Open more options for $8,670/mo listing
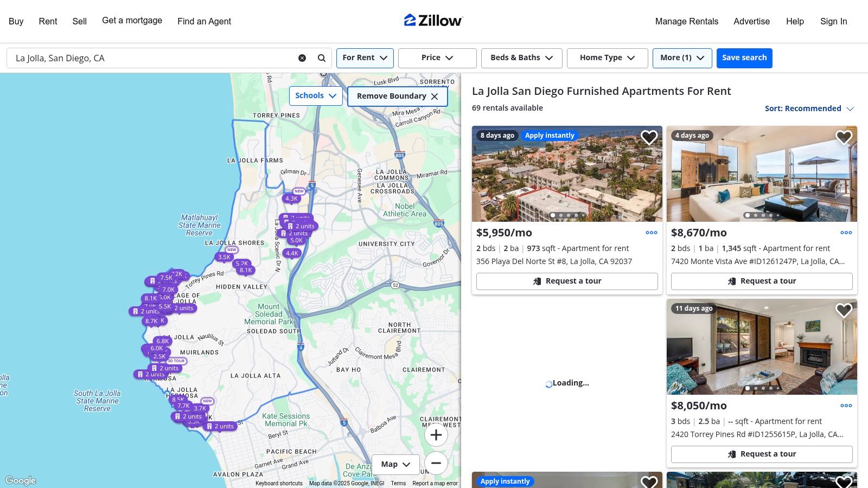Viewport: 868px width, 488px height. 846,233
